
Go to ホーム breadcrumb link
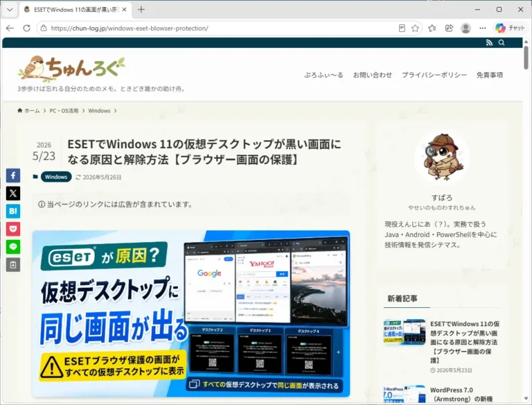pyautogui.click(x=28, y=111)
